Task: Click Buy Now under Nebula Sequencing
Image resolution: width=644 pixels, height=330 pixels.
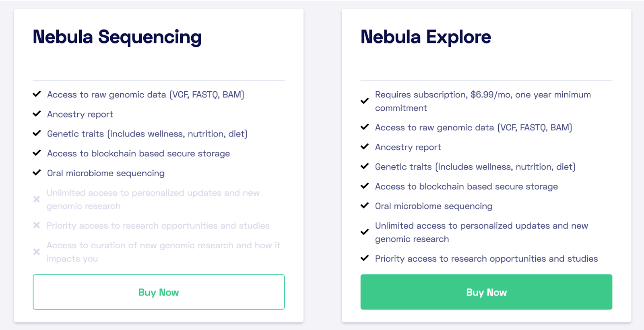Action: 159,292
